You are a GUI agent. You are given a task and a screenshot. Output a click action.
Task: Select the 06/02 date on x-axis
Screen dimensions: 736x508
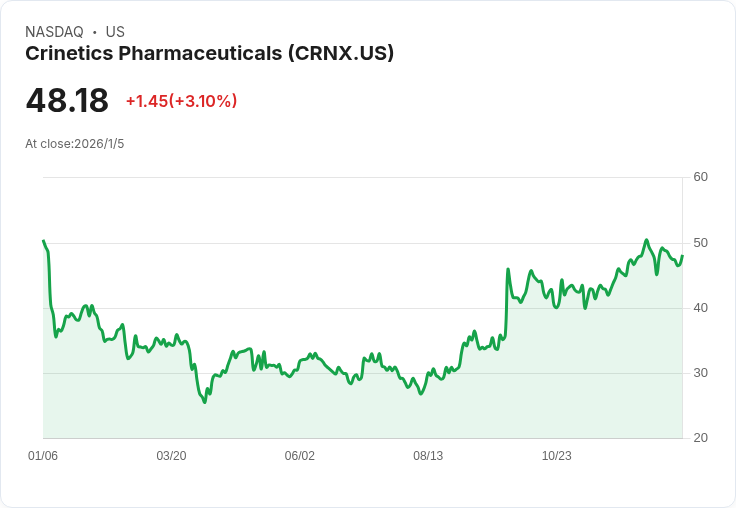point(300,456)
